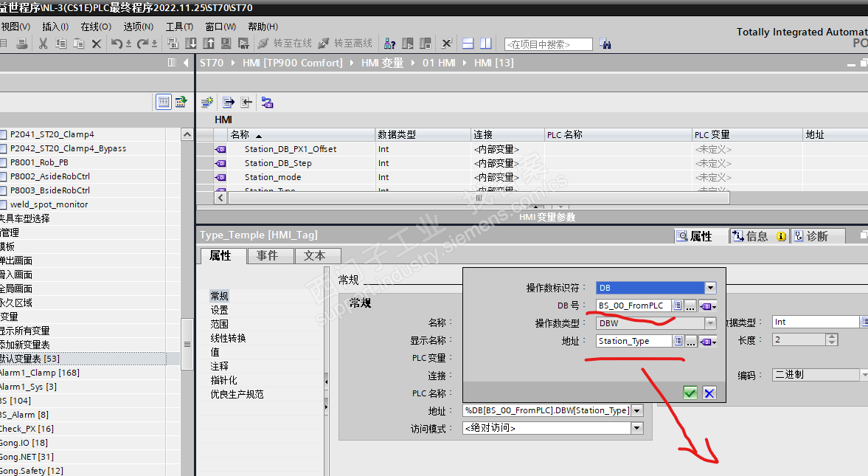The width and height of the screenshot is (868, 476).
Task: Collapse the project tree with left arrow
Action: (186, 63)
